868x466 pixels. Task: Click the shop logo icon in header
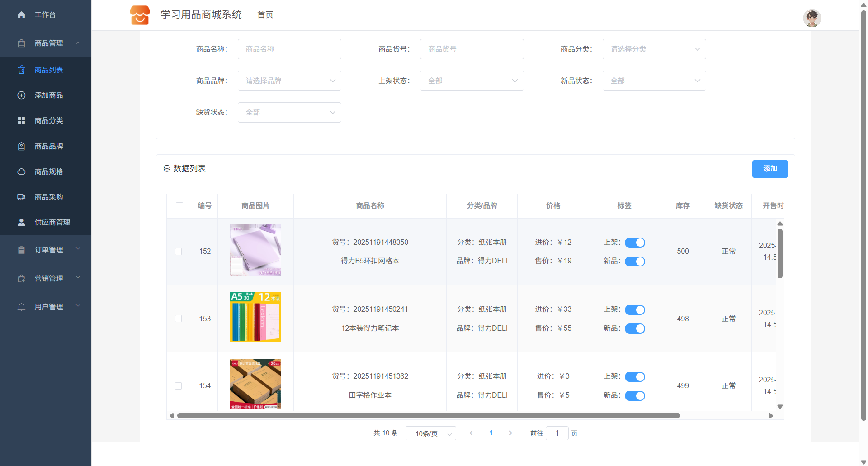pyautogui.click(x=140, y=15)
